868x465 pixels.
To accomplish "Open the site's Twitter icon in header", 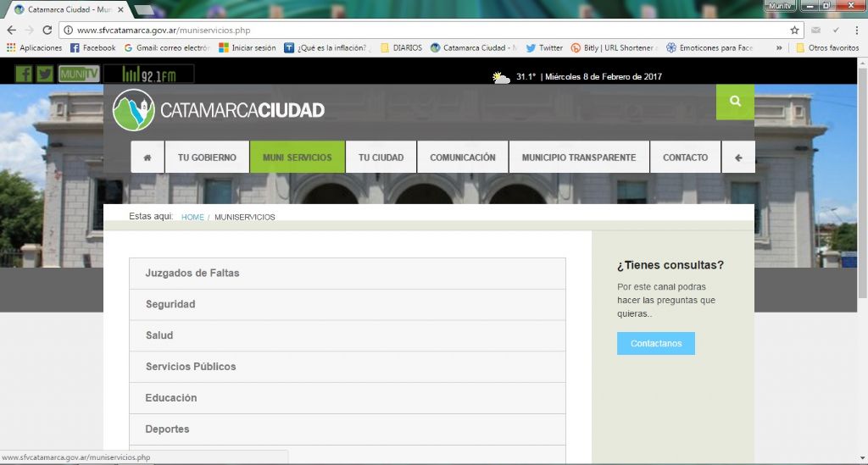I will coord(45,74).
